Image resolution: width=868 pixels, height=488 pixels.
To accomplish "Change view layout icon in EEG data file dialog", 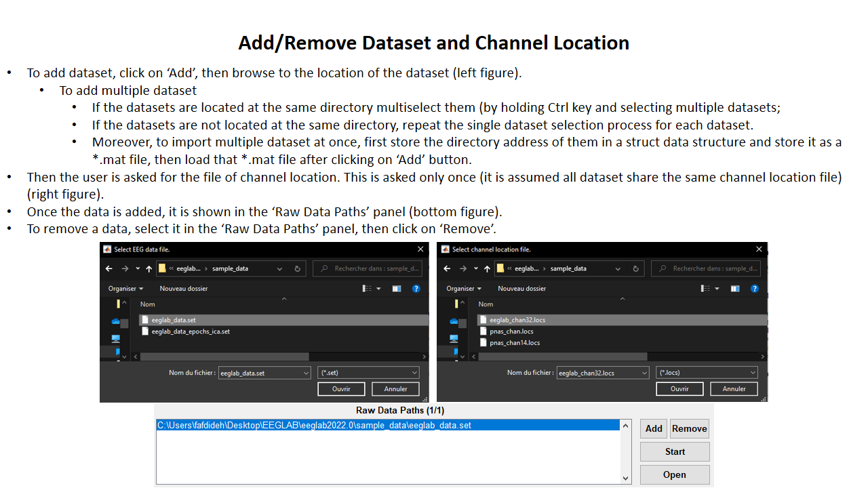I will click(367, 289).
